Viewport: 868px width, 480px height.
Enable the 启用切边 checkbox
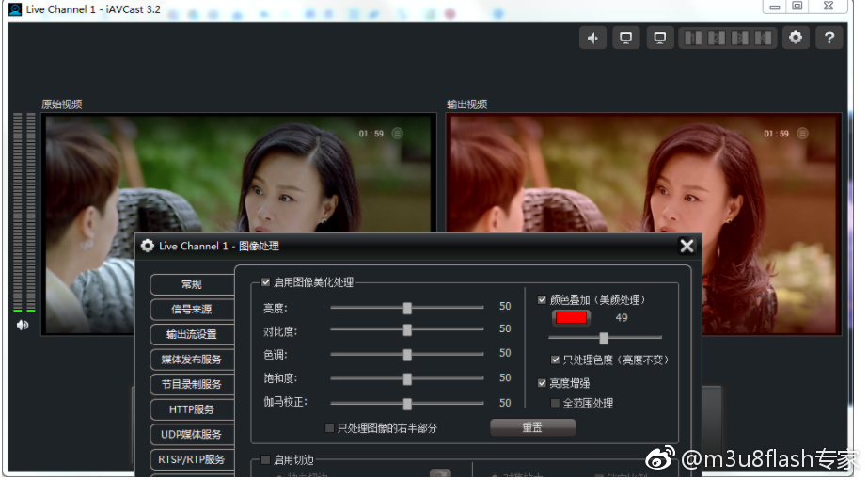[266, 459]
